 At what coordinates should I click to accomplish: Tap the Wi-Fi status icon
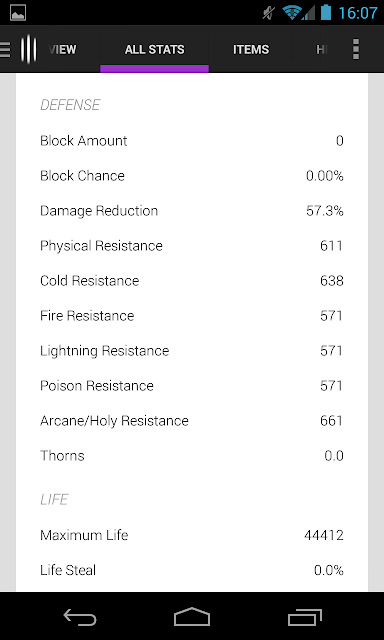tap(291, 13)
